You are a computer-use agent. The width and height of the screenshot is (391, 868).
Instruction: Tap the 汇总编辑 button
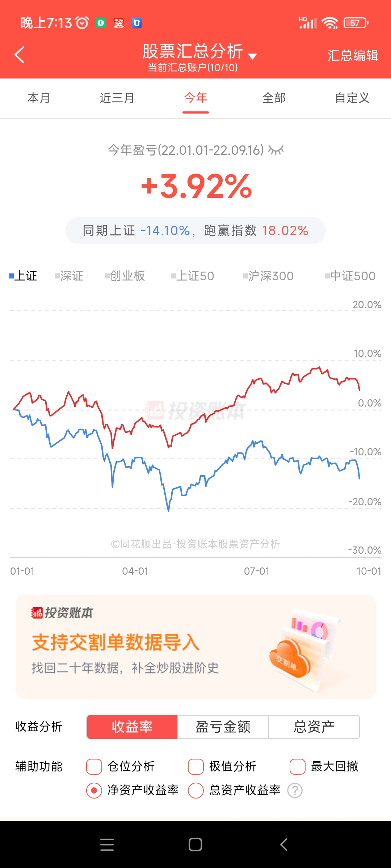(353, 55)
